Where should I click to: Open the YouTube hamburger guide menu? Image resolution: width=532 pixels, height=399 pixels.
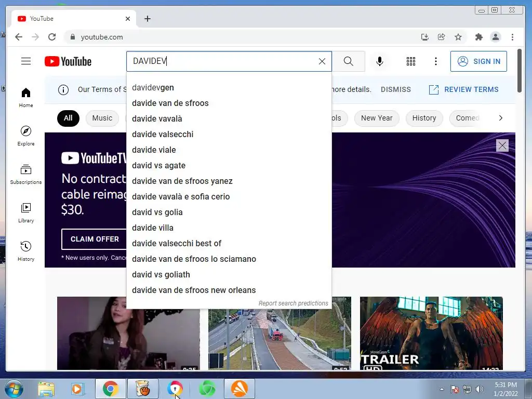click(26, 61)
